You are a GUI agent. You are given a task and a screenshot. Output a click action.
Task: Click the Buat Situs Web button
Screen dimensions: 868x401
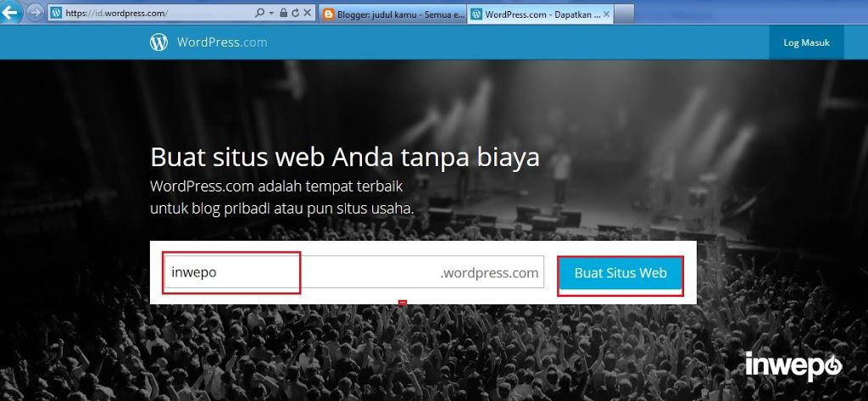click(x=620, y=273)
